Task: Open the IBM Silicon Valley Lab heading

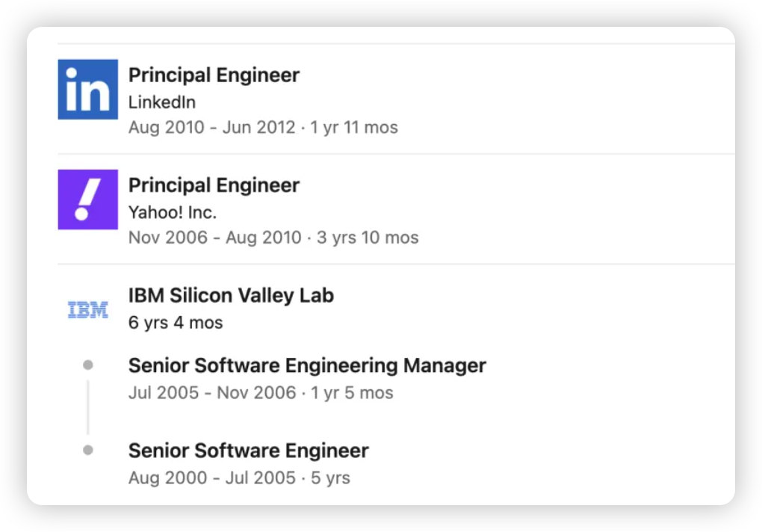Action: point(231,295)
